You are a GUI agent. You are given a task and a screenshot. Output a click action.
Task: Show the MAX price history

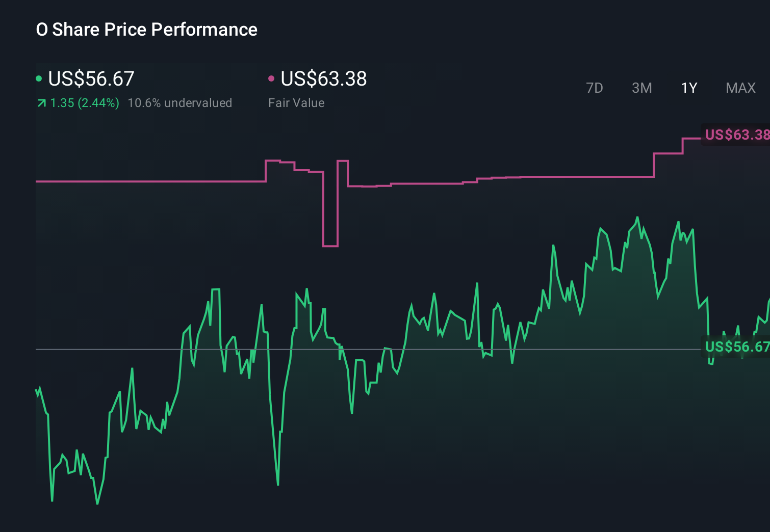pyautogui.click(x=740, y=88)
